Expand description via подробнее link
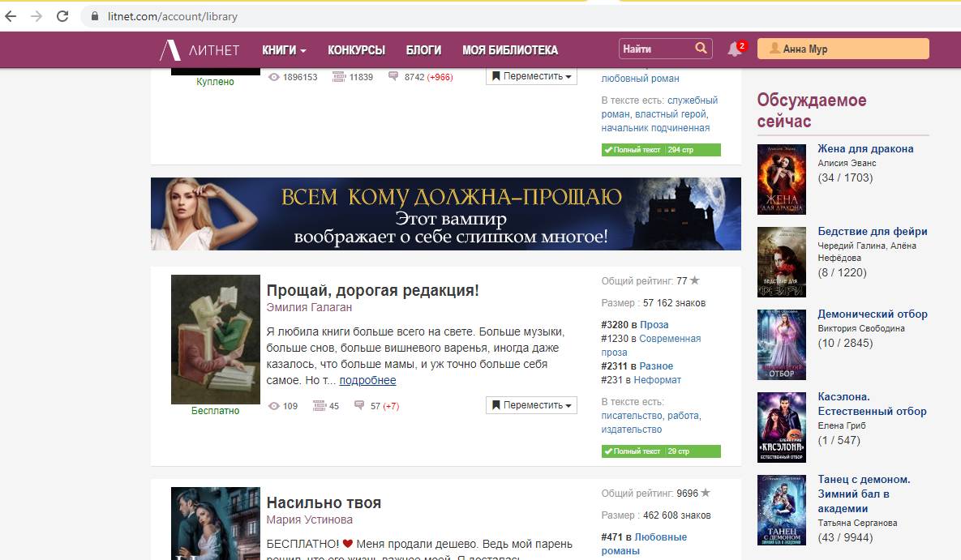This screenshot has height=560, width=961. pyautogui.click(x=367, y=380)
